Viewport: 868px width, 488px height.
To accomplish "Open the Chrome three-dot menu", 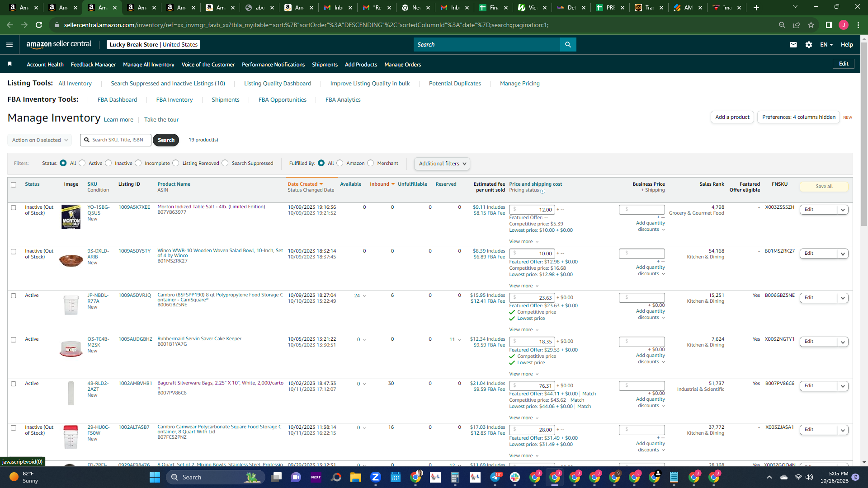I will pos(858,25).
